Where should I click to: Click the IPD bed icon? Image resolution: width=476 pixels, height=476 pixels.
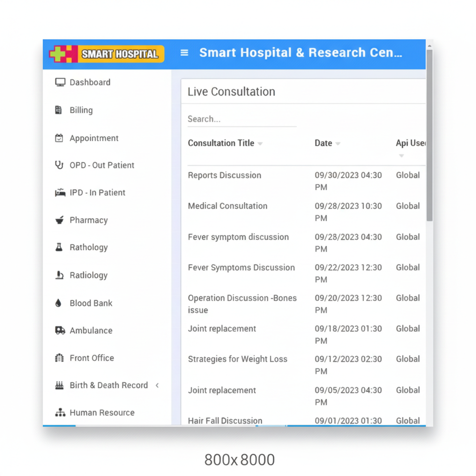click(60, 192)
